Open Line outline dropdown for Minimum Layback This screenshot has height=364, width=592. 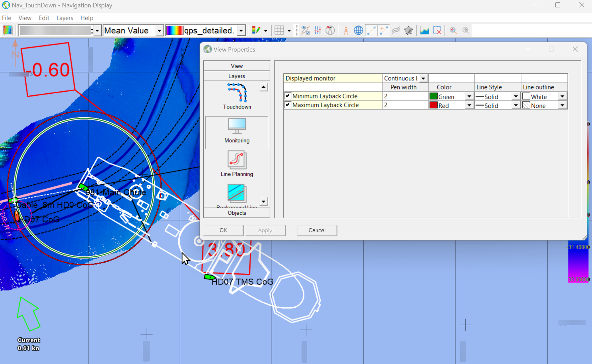pos(562,96)
